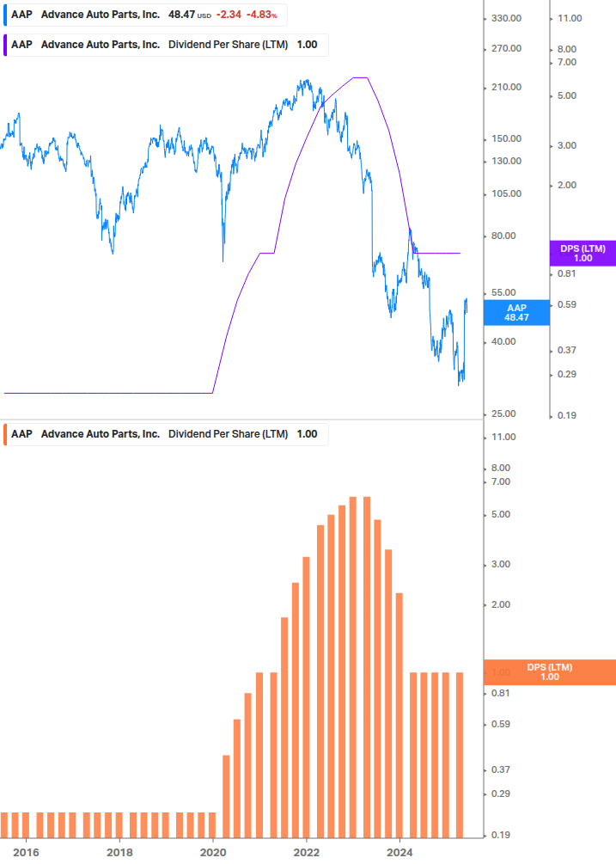Image resolution: width=616 pixels, height=864 pixels.
Task: Click the 11.00 label on lower chart axis
Action: pyautogui.click(x=503, y=437)
